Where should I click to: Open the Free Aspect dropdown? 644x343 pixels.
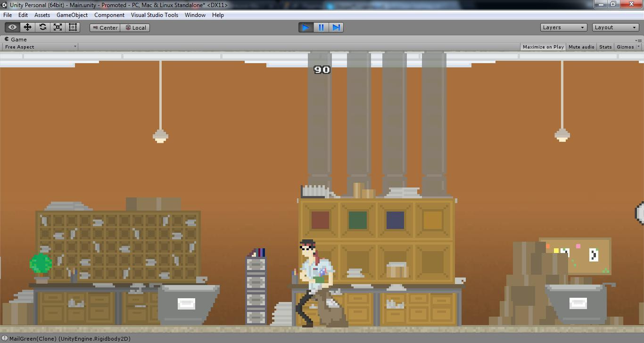[x=40, y=47]
